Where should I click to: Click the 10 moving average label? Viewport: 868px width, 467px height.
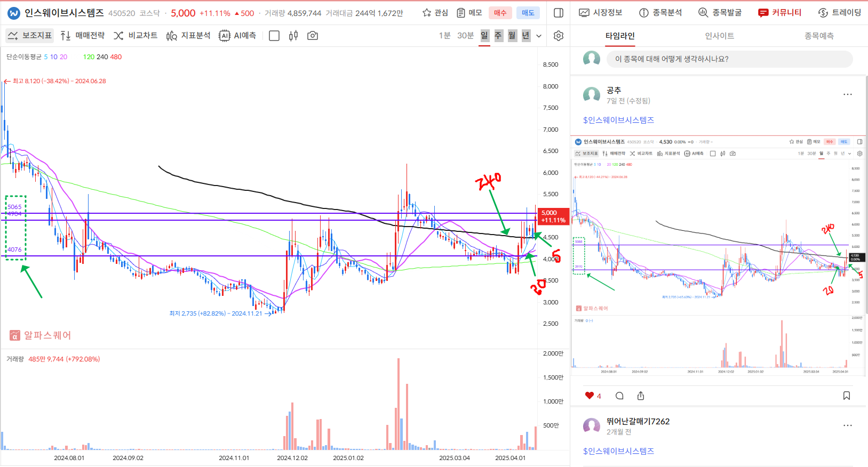[x=54, y=57]
